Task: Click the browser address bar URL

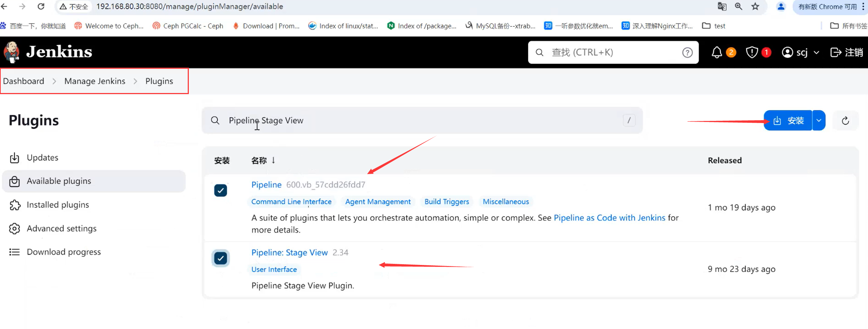Action: (x=190, y=7)
